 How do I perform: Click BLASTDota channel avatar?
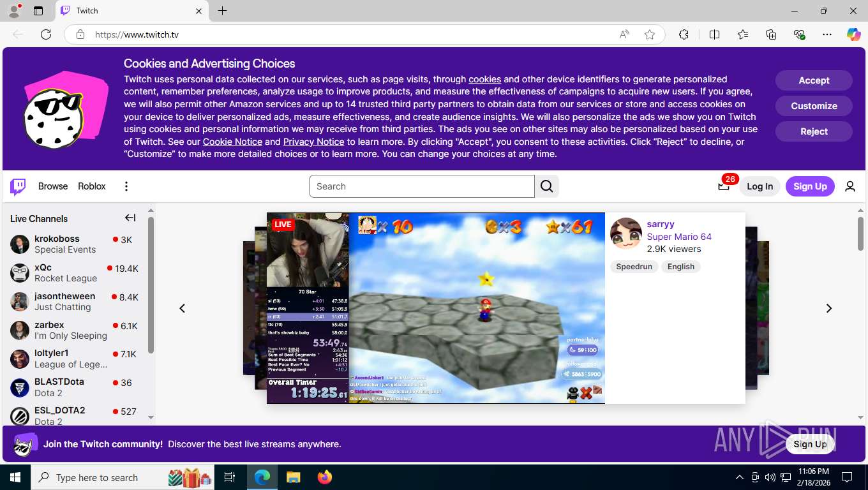(x=20, y=387)
